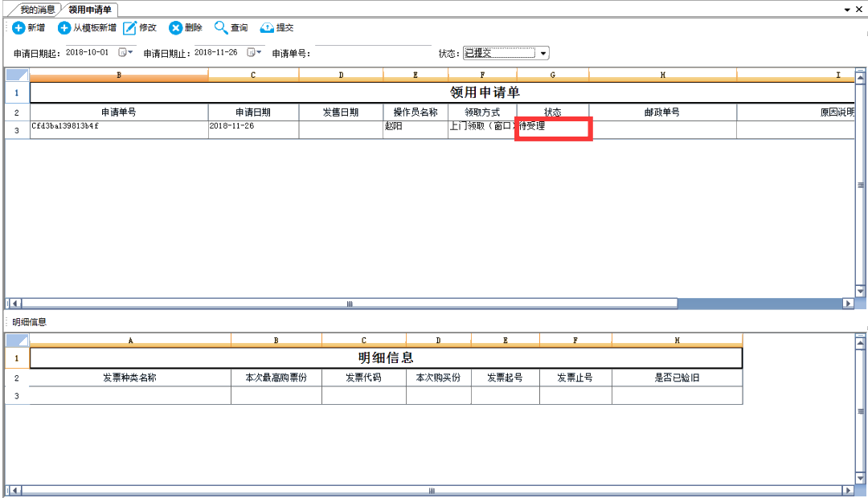Click the 发票种类名称 column header
The height and width of the screenshot is (498, 868).
click(x=130, y=378)
